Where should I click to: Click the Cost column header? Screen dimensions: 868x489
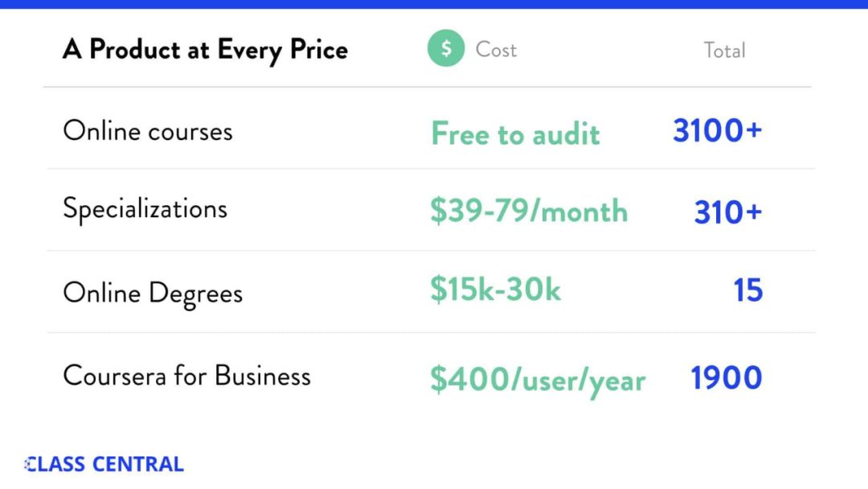click(x=496, y=50)
